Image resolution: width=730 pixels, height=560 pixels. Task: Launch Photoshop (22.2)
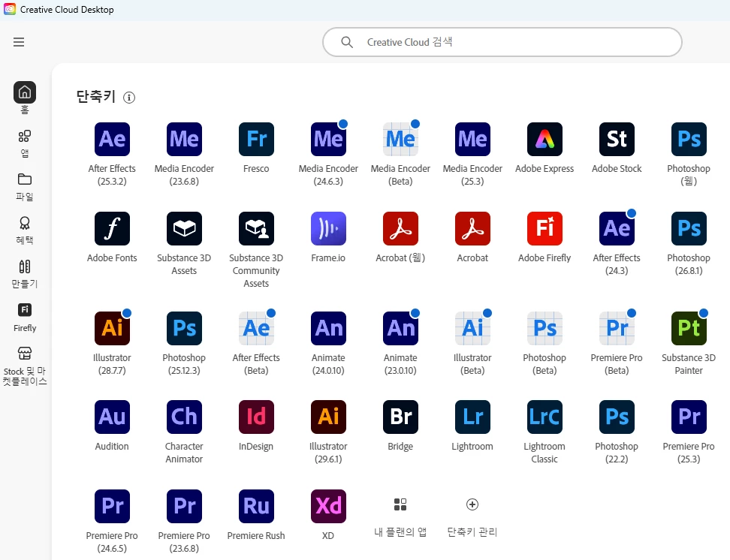tap(617, 417)
